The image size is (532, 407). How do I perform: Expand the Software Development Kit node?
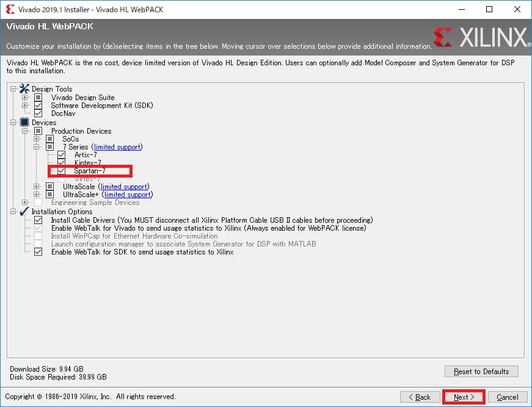pyautogui.click(x=25, y=106)
